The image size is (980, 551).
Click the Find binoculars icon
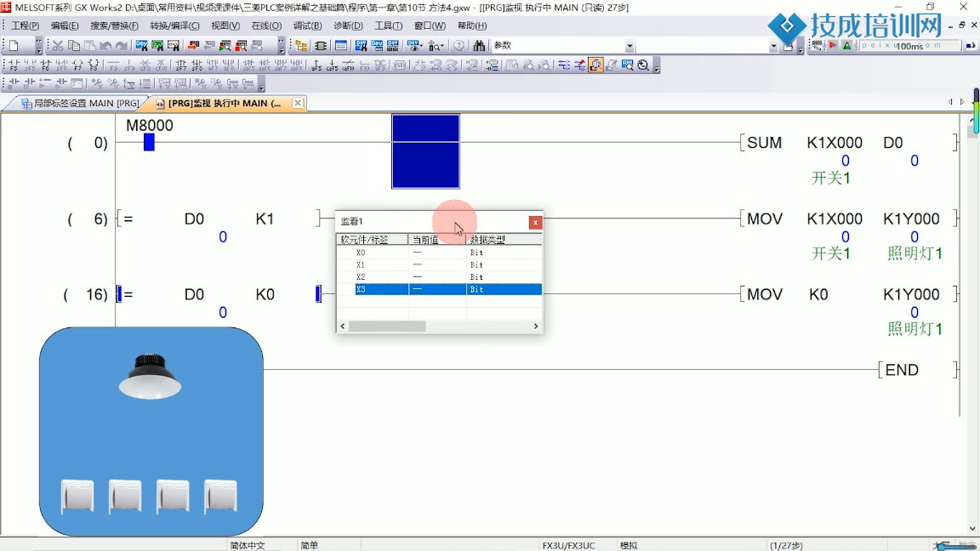click(480, 46)
